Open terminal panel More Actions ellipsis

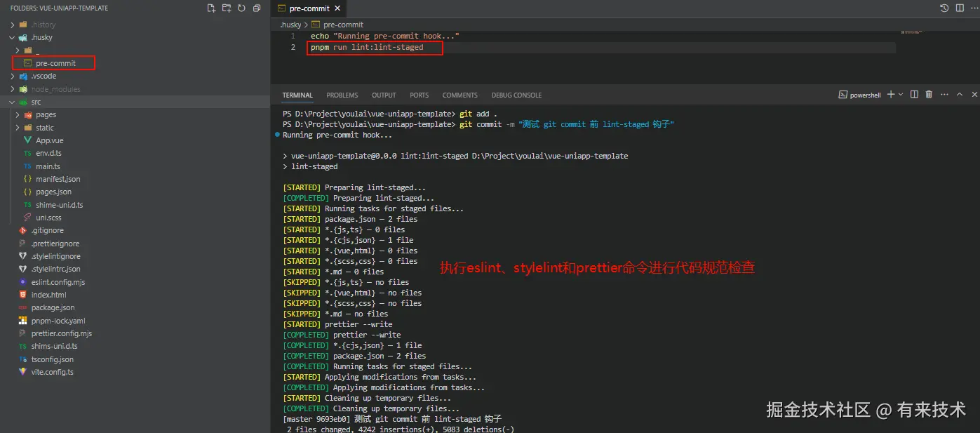click(x=944, y=94)
